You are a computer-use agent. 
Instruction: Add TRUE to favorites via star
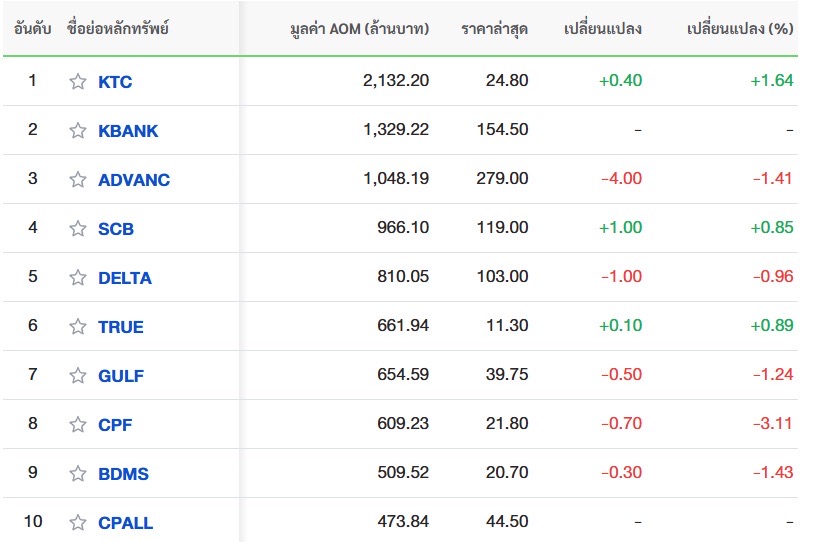(x=77, y=326)
